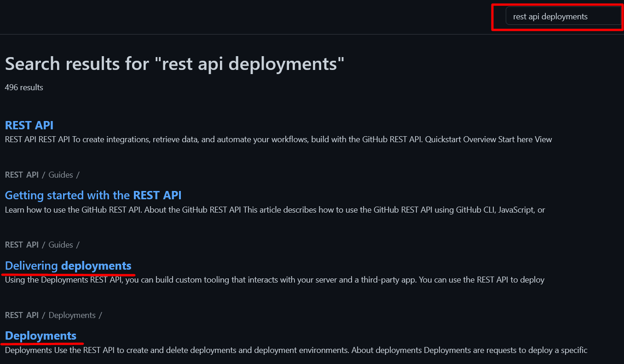This screenshot has height=364, width=624.
Task: Click the "496 results" count text
Action: point(24,87)
